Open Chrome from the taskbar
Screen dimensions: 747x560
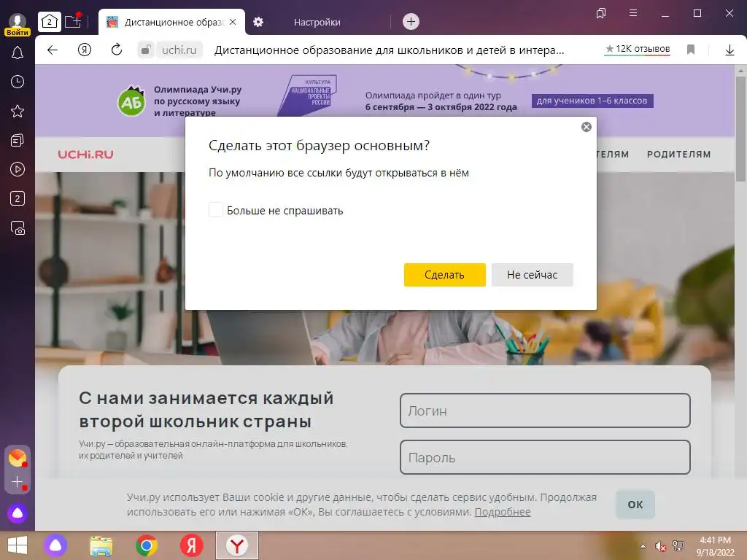coord(147,545)
